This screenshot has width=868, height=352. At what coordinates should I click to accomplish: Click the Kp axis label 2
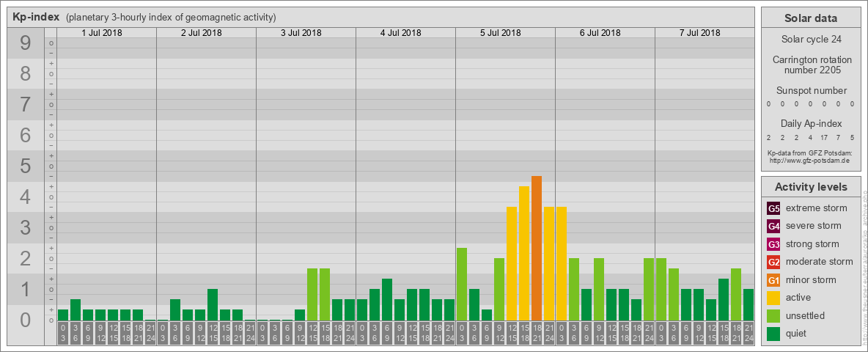[x=26, y=258]
